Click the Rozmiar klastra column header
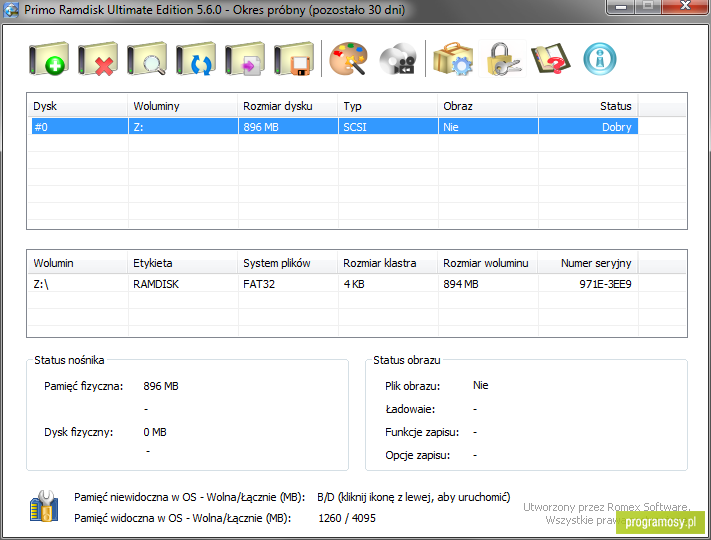The width and height of the screenshot is (711, 540). click(x=388, y=263)
